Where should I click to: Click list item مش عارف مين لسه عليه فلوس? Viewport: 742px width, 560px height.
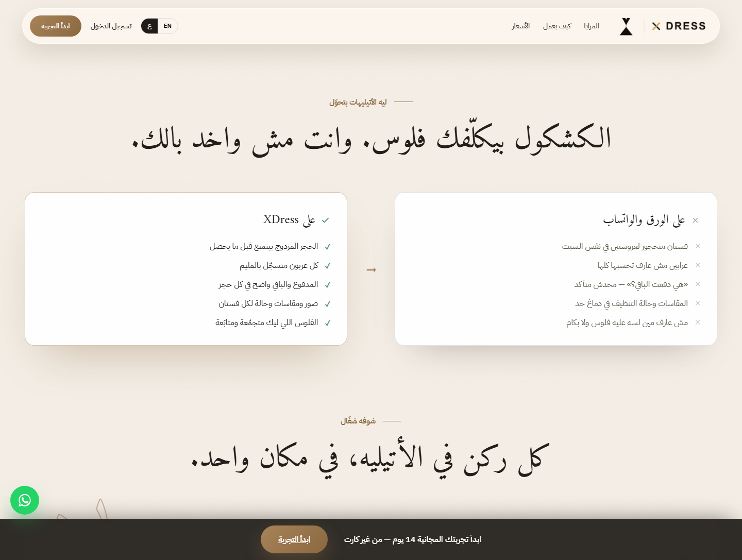pos(627,323)
